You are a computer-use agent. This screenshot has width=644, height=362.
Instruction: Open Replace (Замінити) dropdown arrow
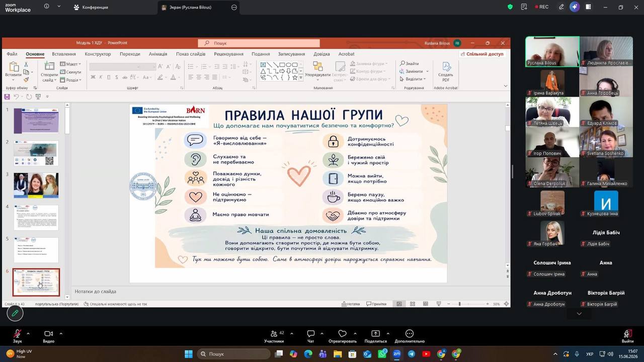[x=427, y=71]
